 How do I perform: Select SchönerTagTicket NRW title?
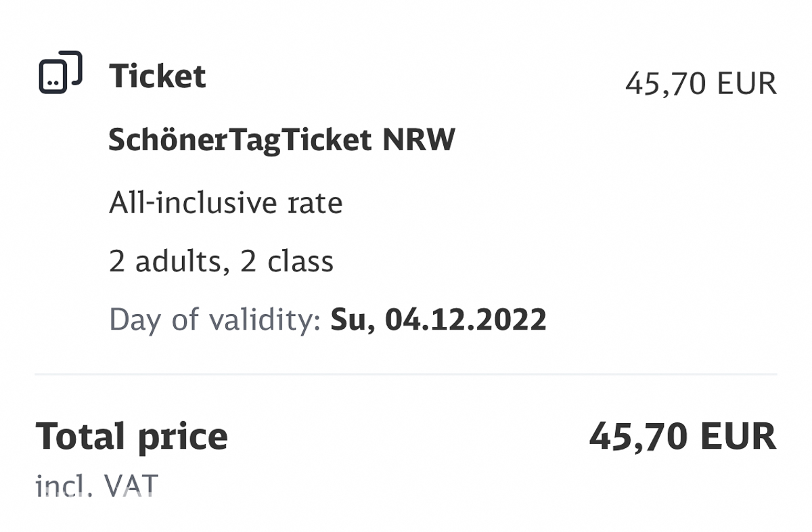[x=282, y=140]
